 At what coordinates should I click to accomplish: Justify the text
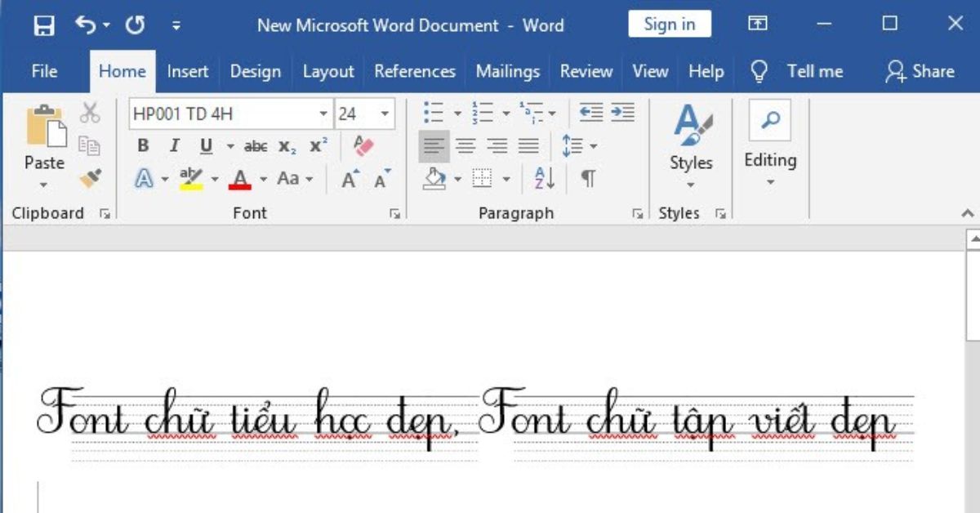click(528, 146)
